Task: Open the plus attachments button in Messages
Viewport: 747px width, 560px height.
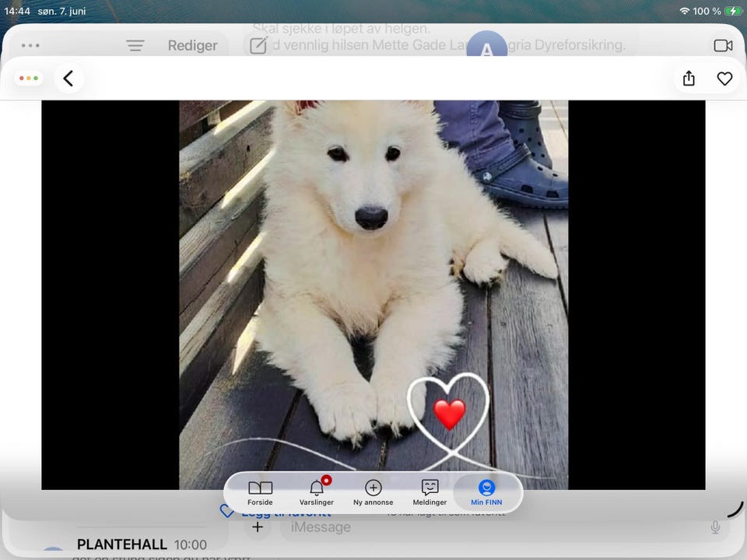Action: pos(258,527)
